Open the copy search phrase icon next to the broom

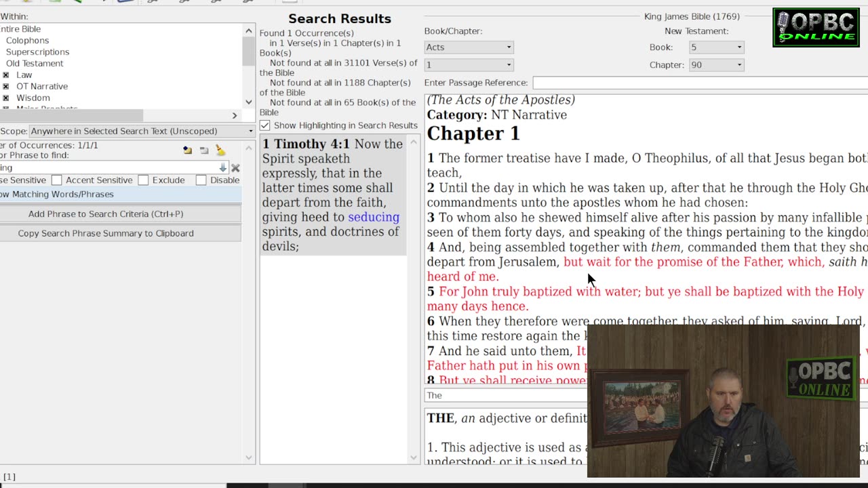pyautogui.click(x=188, y=150)
